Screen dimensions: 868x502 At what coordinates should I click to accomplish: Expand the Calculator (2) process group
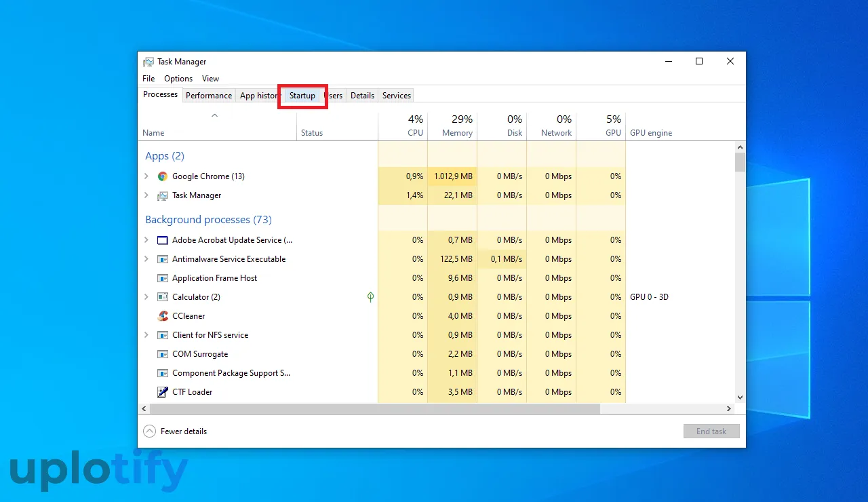pos(146,297)
